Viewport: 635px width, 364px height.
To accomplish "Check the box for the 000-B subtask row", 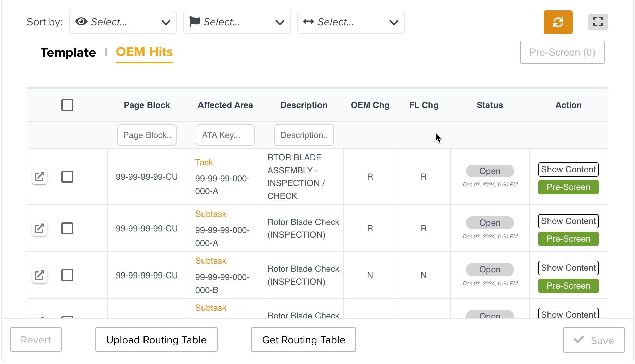I will (x=67, y=275).
